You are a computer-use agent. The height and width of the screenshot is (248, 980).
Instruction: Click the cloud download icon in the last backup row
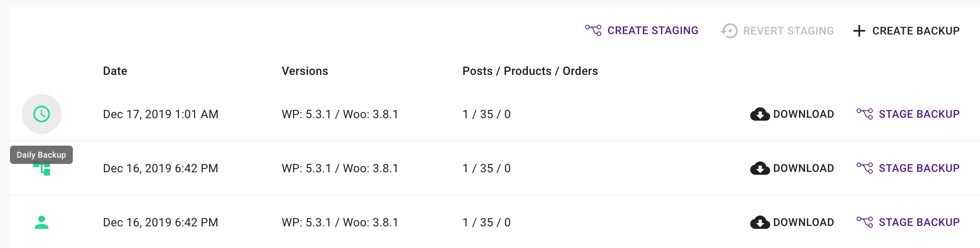click(x=760, y=222)
